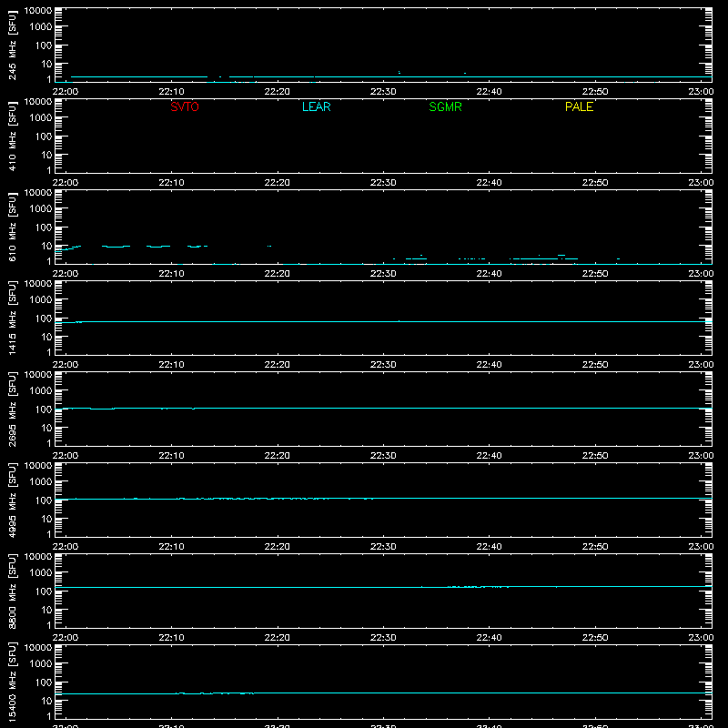Click 22:20 tick under the 610 MHz panel
This screenshot has height=728, width=728.
278,274
